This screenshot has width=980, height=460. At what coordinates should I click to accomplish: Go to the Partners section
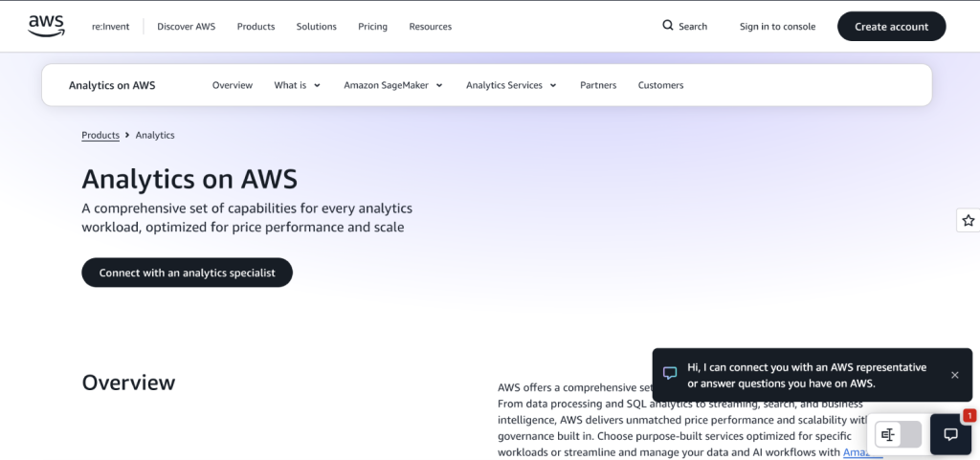pos(598,85)
